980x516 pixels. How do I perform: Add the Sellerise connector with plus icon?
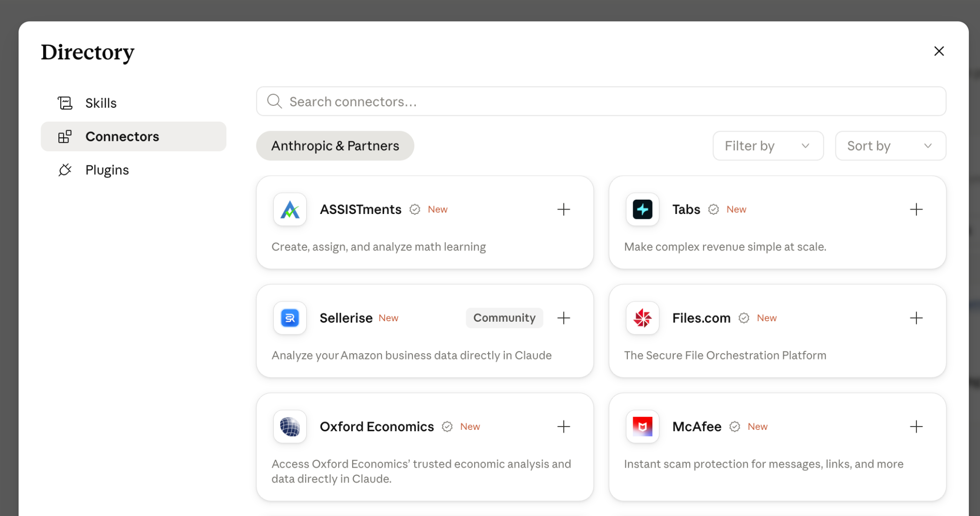pos(564,318)
